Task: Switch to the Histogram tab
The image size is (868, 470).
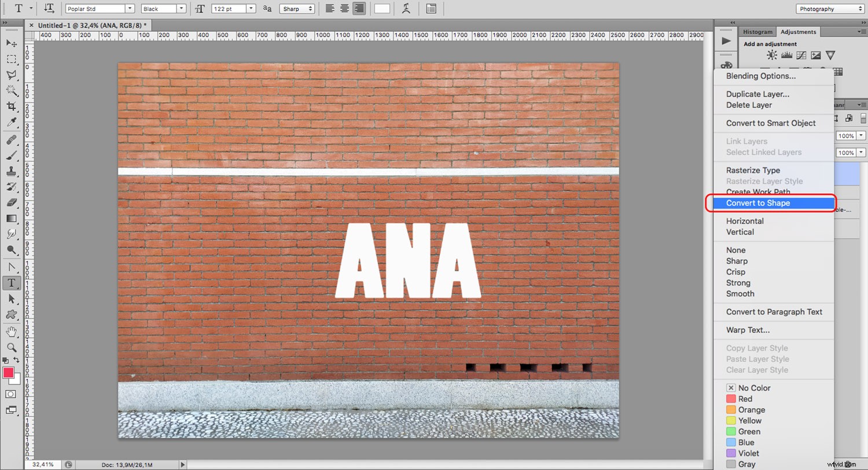Action: [x=757, y=32]
